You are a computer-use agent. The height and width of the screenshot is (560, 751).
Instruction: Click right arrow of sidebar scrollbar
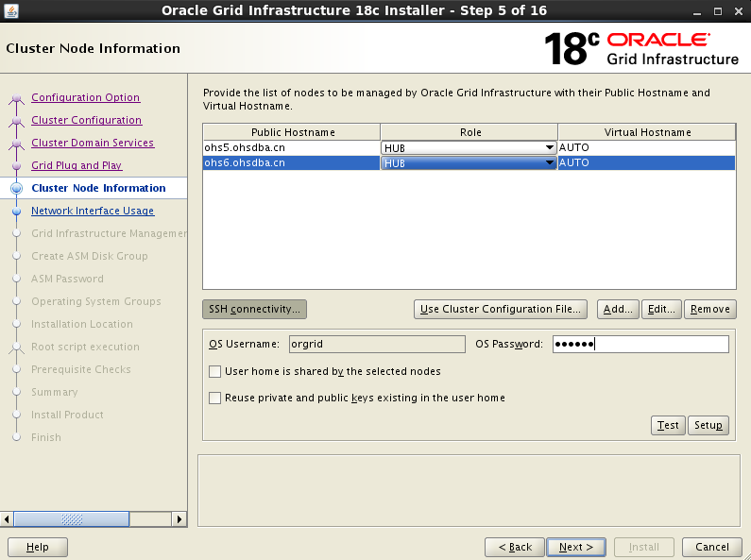(x=179, y=518)
